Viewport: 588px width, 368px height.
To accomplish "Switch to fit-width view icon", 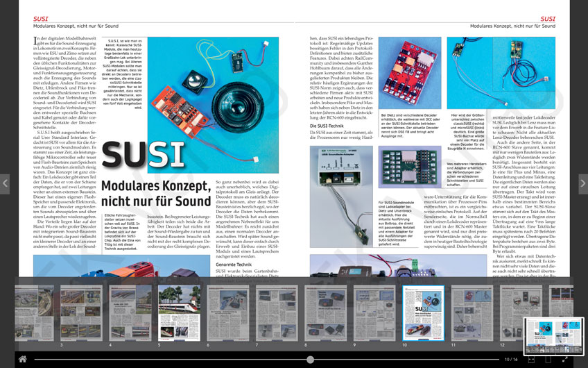I will click(x=531, y=360).
